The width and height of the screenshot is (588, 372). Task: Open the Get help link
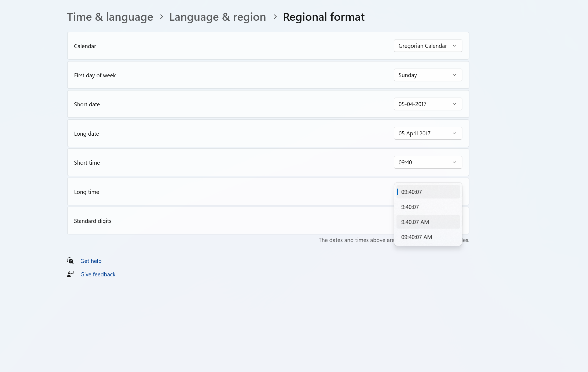click(x=91, y=261)
